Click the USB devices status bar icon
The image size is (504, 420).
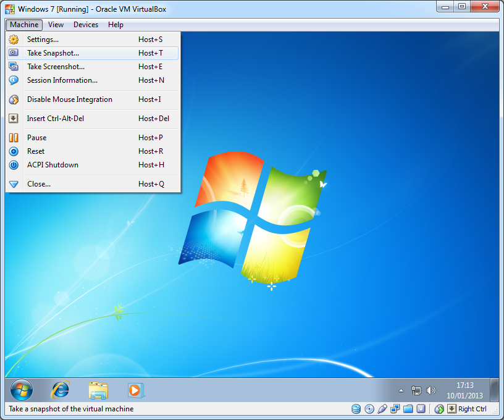[382, 409]
